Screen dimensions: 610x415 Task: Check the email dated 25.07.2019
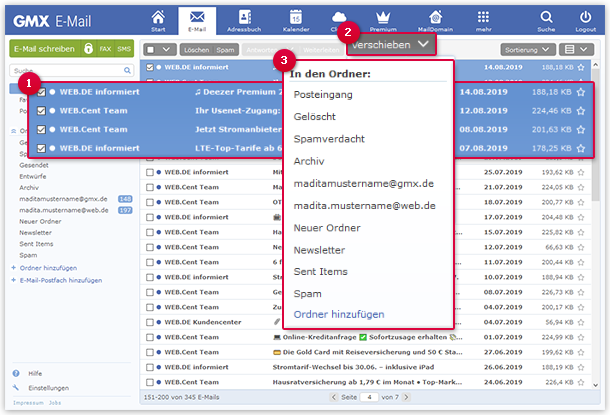150,172
